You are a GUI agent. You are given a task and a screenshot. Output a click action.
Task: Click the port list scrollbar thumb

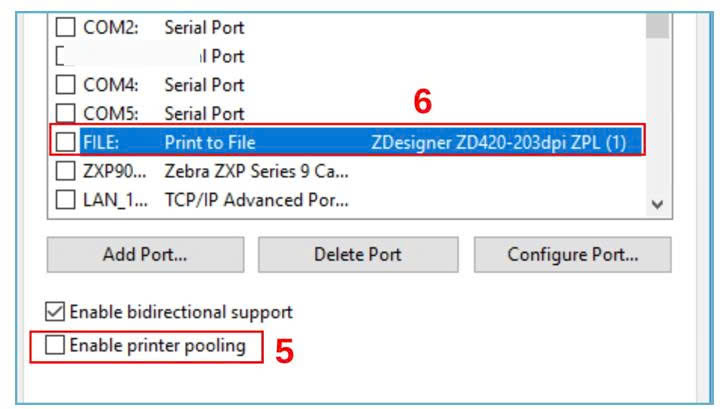[x=657, y=24]
